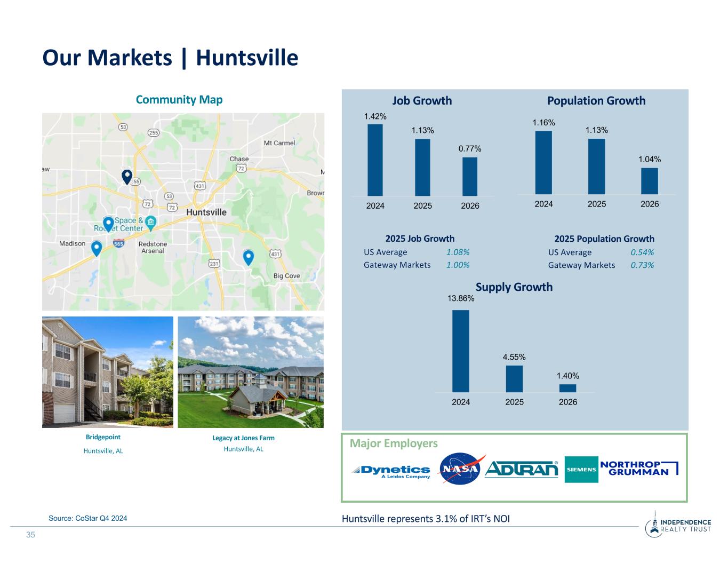Click the dark navy map pin

(126, 177)
